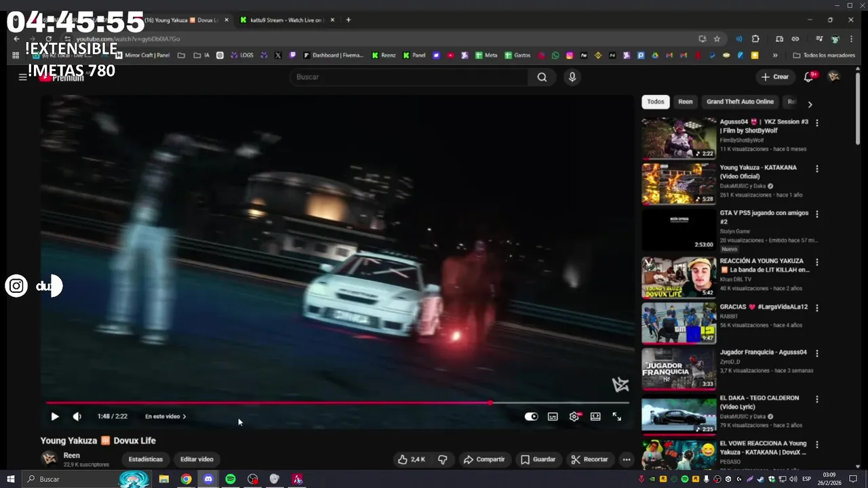This screenshot has width=868, height=488.
Task: Submit search with magnifier icon
Action: [x=542, y=77]
